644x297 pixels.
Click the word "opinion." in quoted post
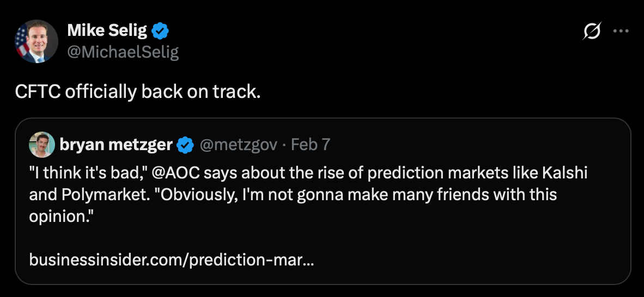pos(62,216)
